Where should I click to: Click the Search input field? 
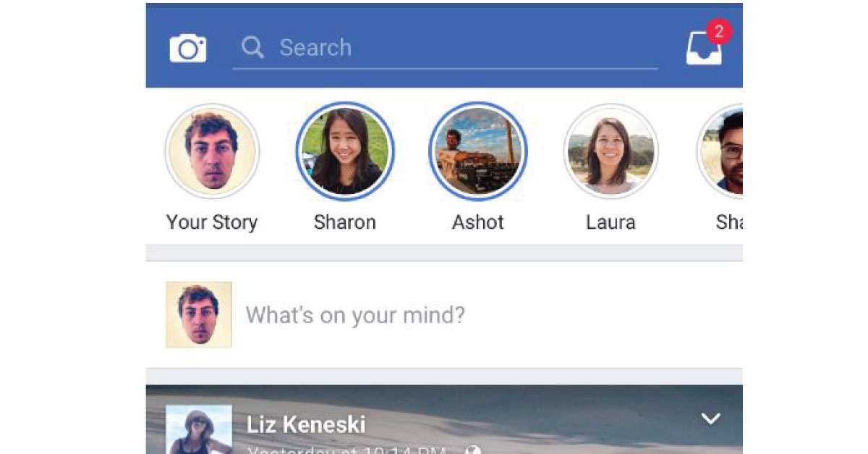445,48
